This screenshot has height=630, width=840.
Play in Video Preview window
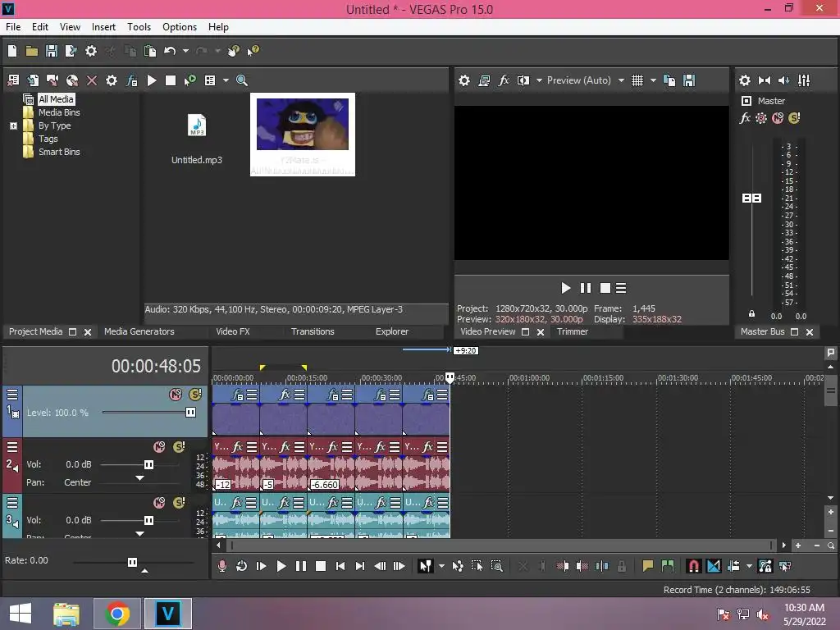565,288
